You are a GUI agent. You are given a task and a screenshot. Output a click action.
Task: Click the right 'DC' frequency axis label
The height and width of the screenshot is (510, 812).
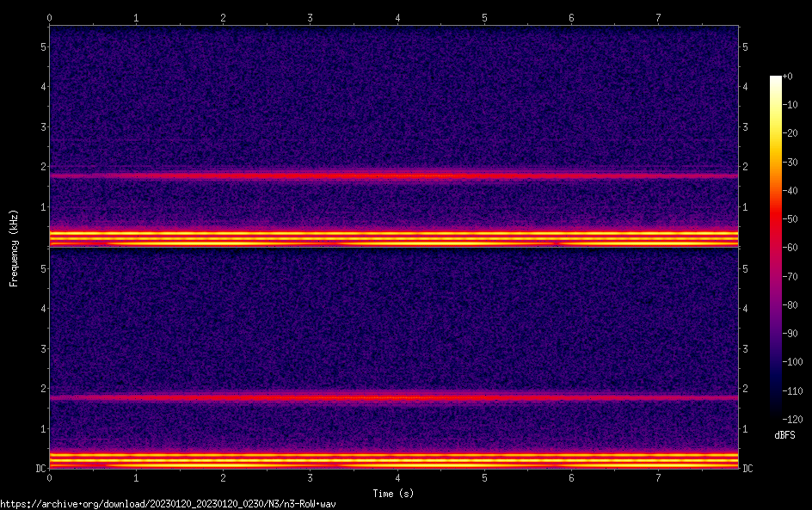click(748, 468)
